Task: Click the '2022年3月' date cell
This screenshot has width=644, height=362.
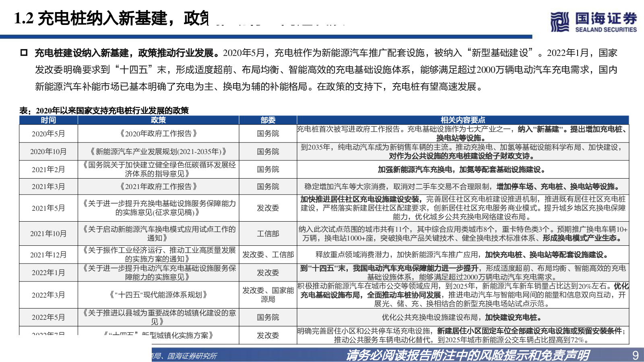Action: click(x=48, y=295)
